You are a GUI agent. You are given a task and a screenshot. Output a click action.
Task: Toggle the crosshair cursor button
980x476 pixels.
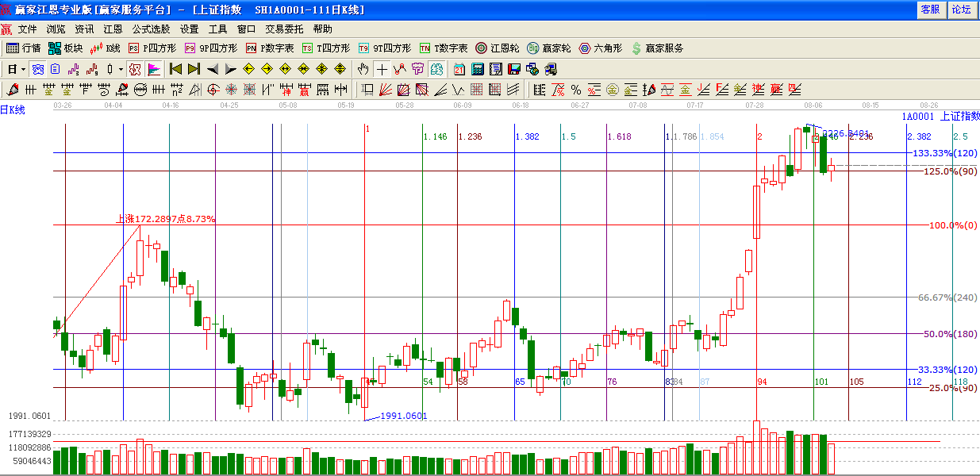pos(382,69)
